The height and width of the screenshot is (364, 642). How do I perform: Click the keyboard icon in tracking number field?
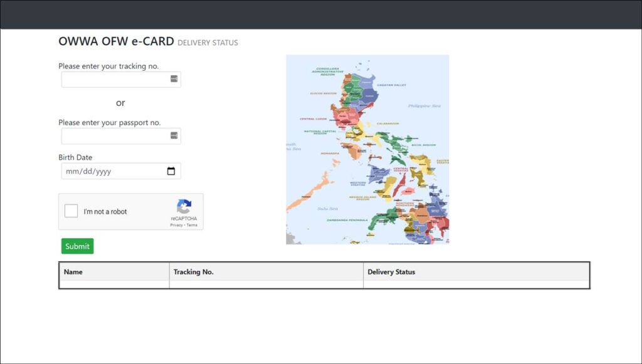pyautogui.click(x=175, y=79)
